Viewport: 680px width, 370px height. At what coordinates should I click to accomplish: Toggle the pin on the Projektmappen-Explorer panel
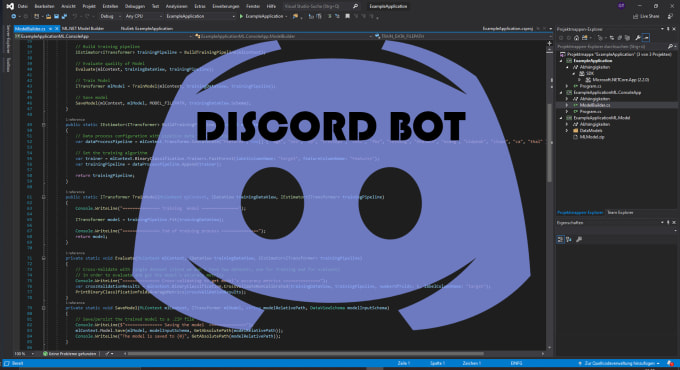(x=668, y=29)
